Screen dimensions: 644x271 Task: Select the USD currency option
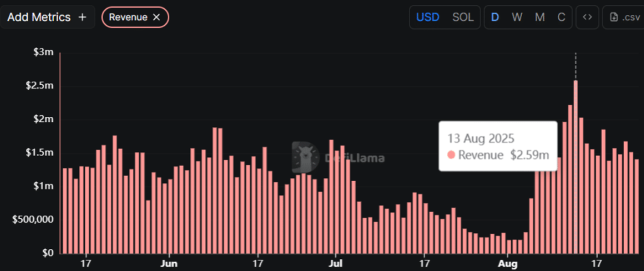pos(428,17)
